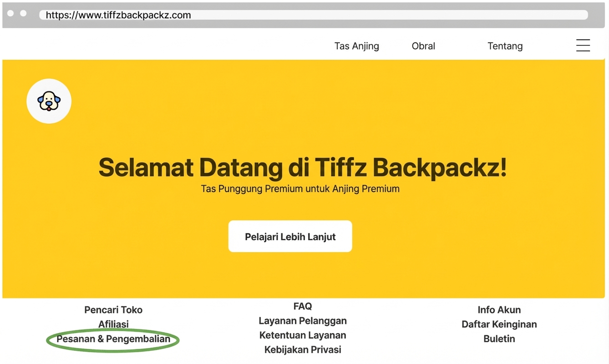Click the Pelajari Lebih Lanjut button

[x=290, y=237]
